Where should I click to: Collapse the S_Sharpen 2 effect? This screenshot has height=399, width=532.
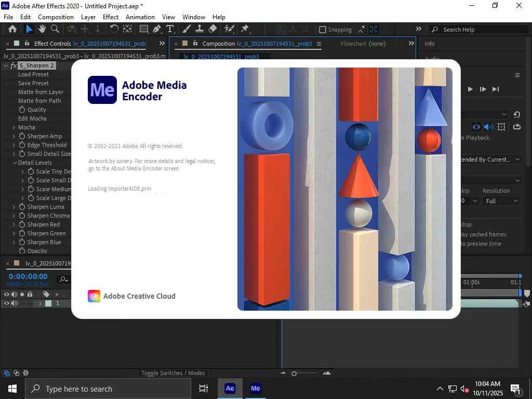[6, 65]
